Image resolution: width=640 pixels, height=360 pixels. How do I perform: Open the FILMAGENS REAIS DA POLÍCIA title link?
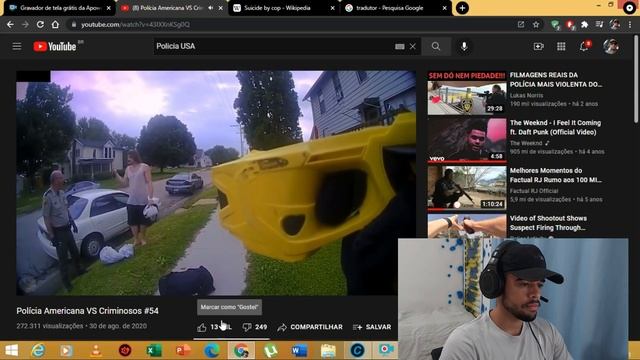click(556, 80)
